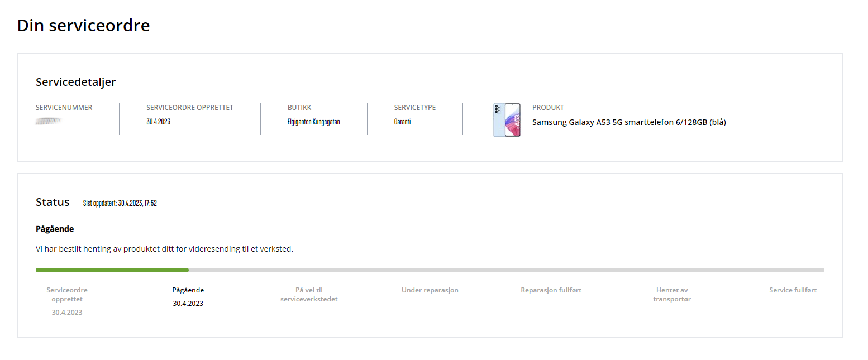Select the date below the "Serviceordre opprettet" step
The height and width of the screenshot is (360, 868).
pyautogui.click(x=67, y=313)
